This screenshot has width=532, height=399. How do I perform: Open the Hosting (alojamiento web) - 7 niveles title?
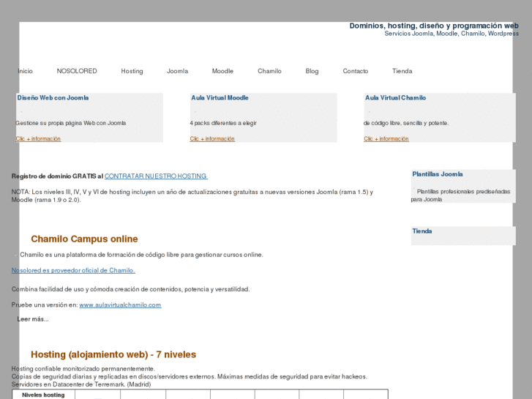tap(113, 354)
